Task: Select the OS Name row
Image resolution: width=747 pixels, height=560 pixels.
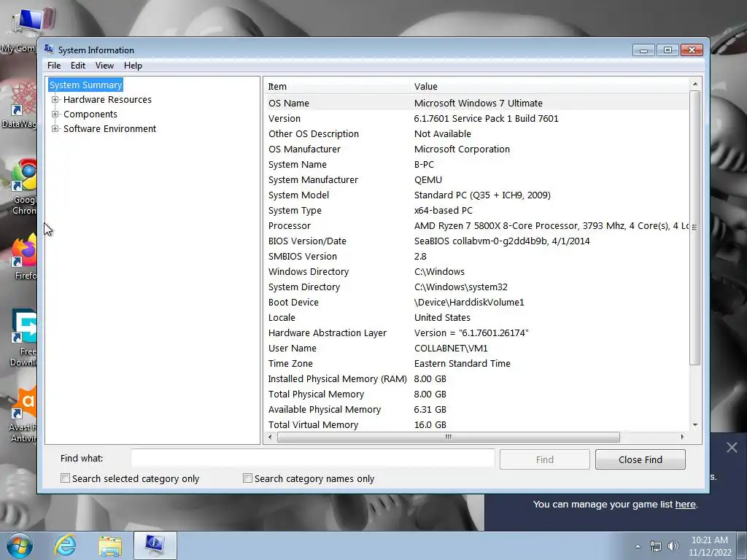Action: click(476, 103)
